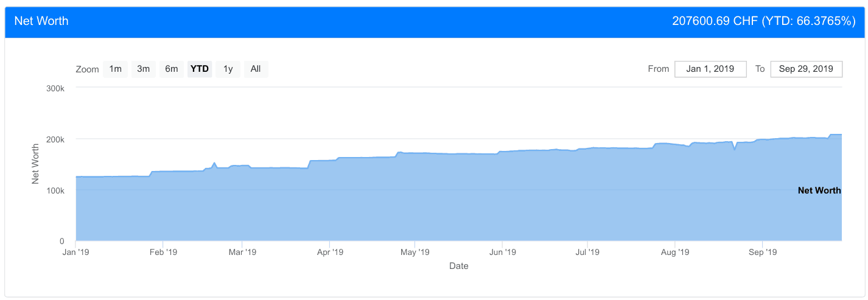Click the Jul '19 axis label
Screen dimensions: 868x300
click(587, 251)
